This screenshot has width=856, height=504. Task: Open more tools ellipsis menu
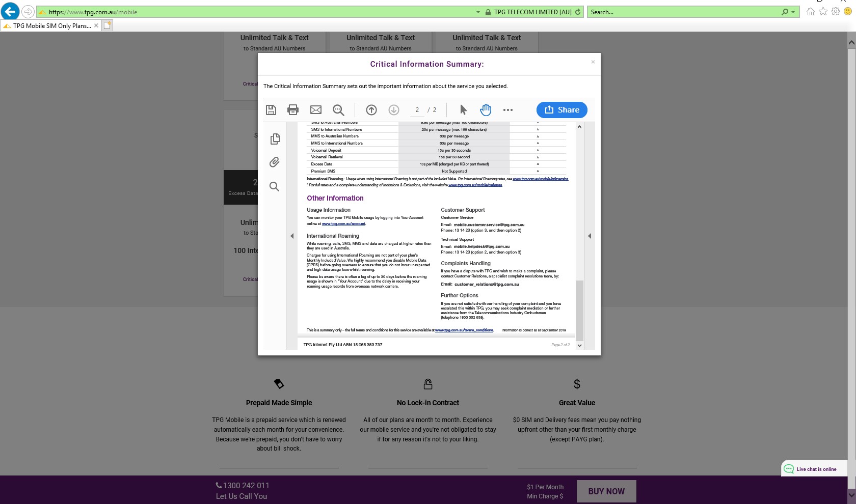coord(508,110)
